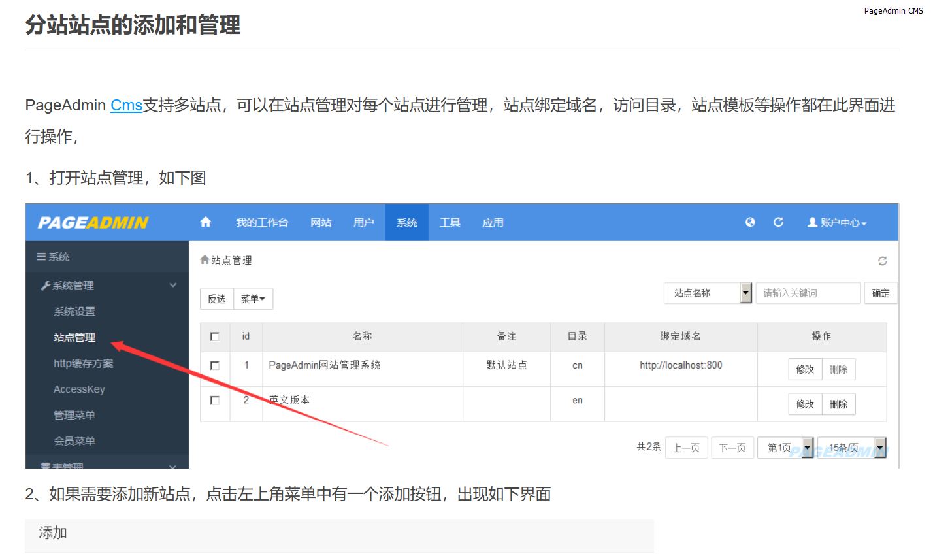
Task: Open the 站点名称 search field dropdown
Action: click(x=745, y=293)
